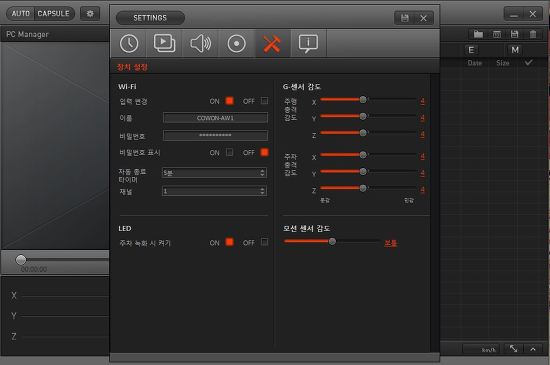This screenshot has width=550, height=365.
Task: Click the up chevron at bottom right
Action: (533, 349)
